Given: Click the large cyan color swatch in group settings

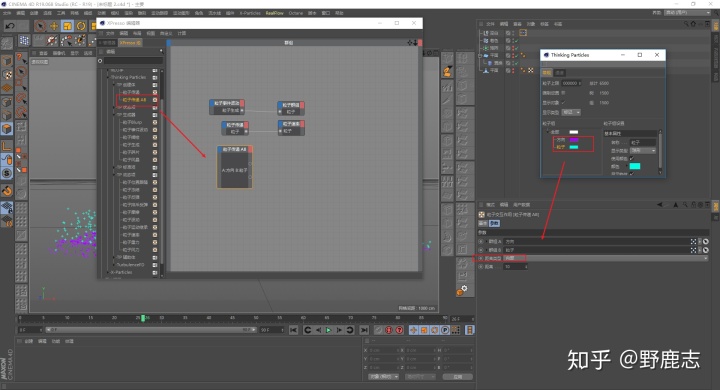Looking at the screenshot, I should (635, 166).
